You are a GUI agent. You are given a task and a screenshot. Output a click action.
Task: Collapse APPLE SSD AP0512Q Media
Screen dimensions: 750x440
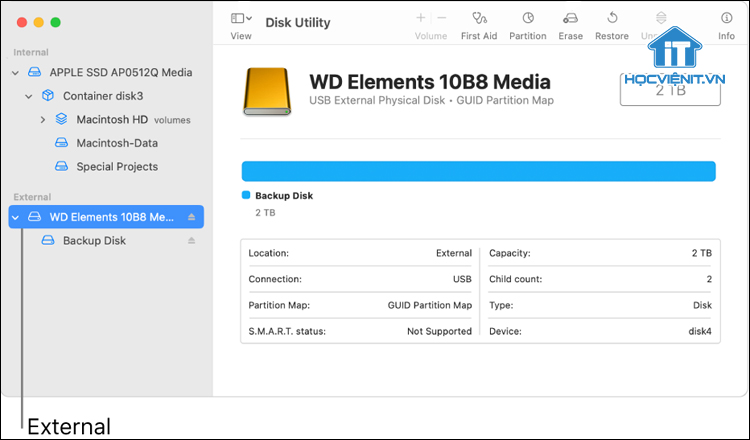pos(15,73)
